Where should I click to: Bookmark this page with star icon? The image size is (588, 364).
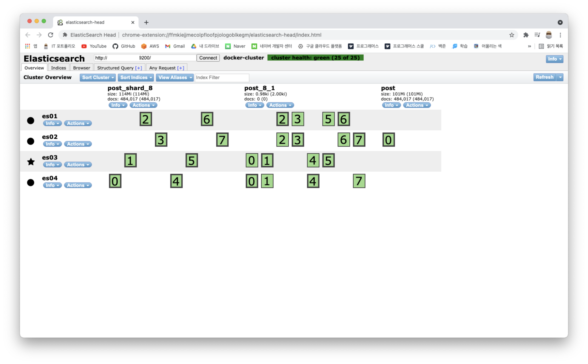click(511, 35)
